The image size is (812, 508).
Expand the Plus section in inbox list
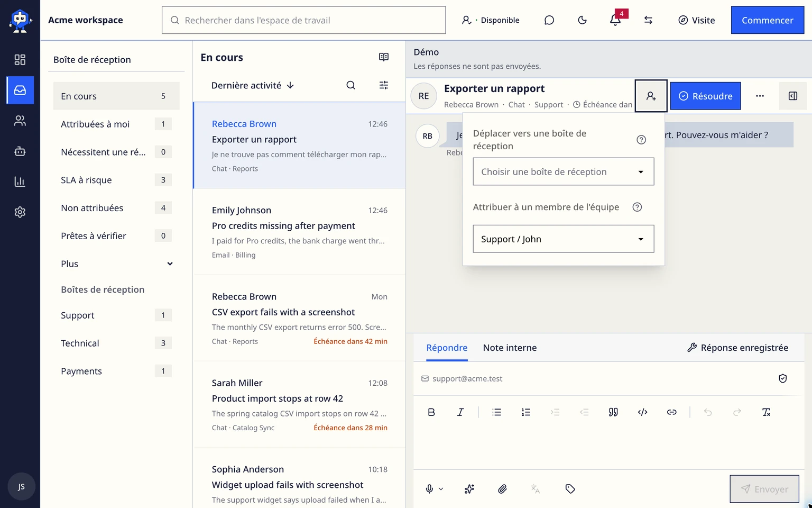click(116, 264)
